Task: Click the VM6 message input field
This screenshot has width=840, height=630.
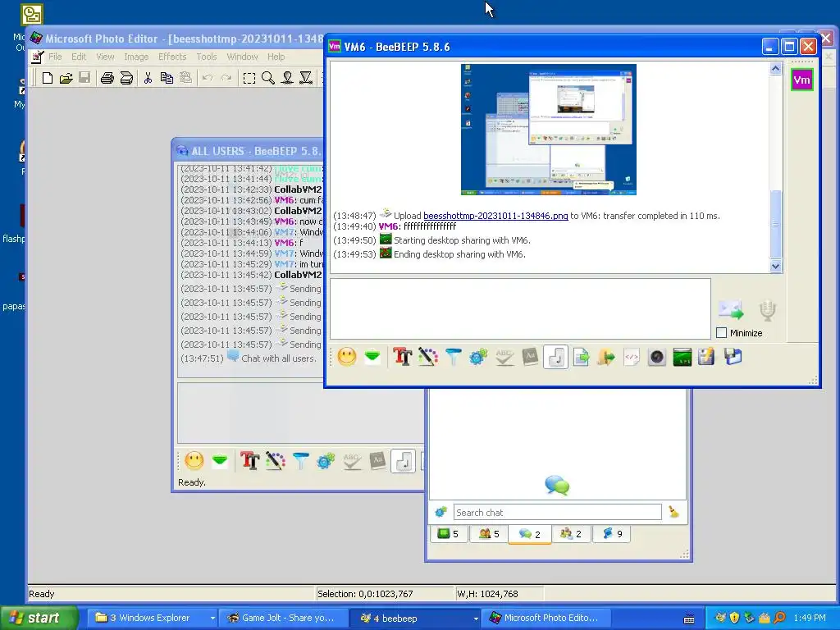Action: click(520, 308)
